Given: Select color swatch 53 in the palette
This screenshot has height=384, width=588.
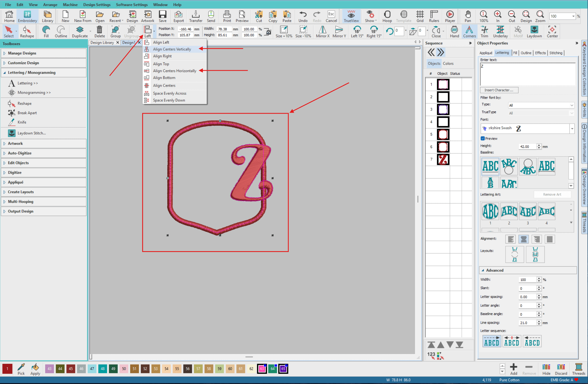Looking at the screenshot, I should [x=156, y=369].
